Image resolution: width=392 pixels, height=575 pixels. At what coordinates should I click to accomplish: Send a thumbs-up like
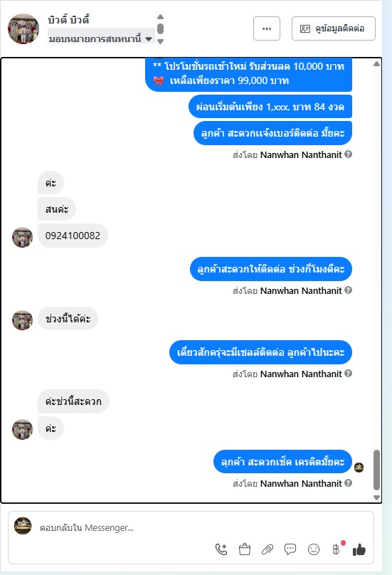pos(359,549)
